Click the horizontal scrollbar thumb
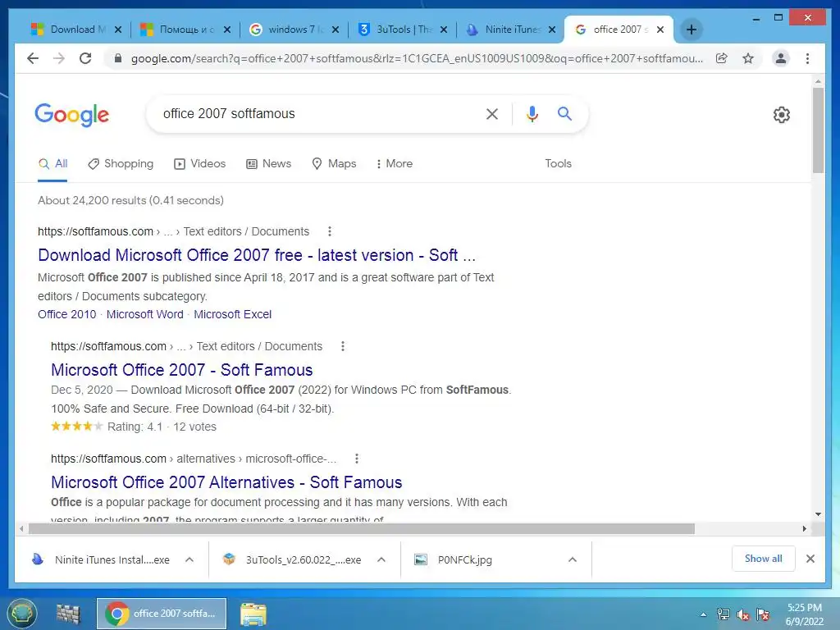 362,529
